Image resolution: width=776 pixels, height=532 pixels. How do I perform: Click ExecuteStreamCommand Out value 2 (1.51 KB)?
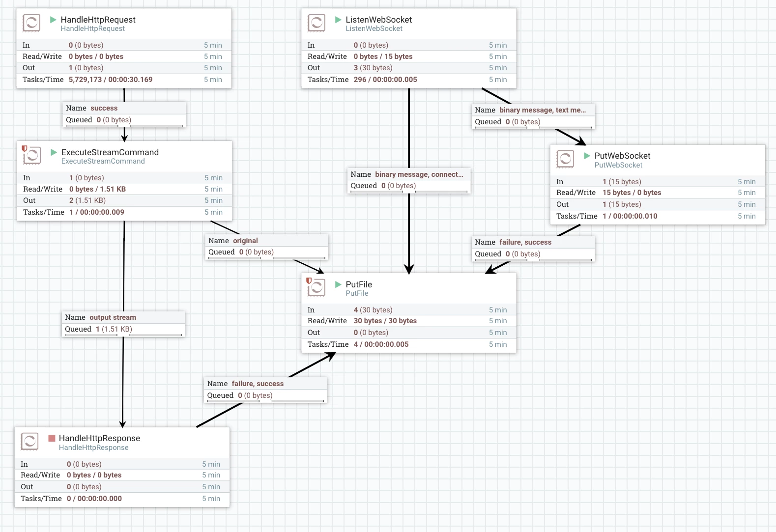tap(87, 200)
